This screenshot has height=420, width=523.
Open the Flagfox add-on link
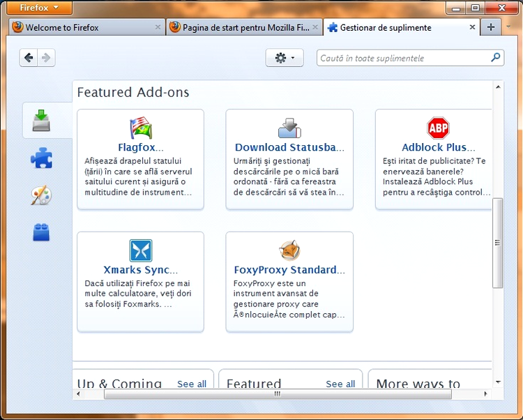coord(141,147)
